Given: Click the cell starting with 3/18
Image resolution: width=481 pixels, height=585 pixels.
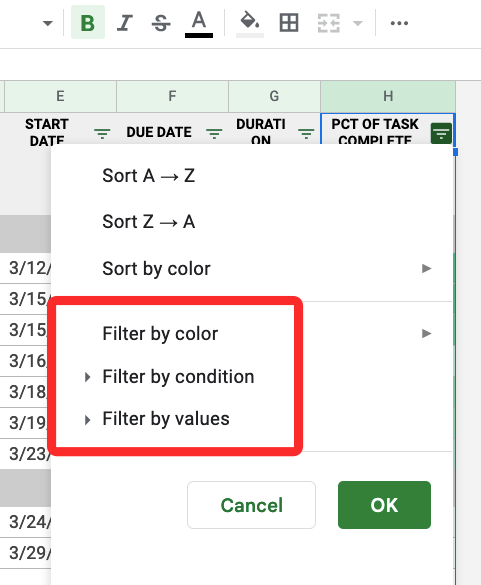Looking at the screenshot, I should point(26,392).
